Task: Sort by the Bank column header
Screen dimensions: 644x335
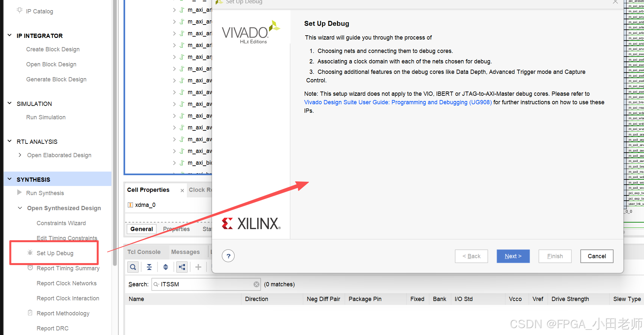Action: click(x=439, y=299)
